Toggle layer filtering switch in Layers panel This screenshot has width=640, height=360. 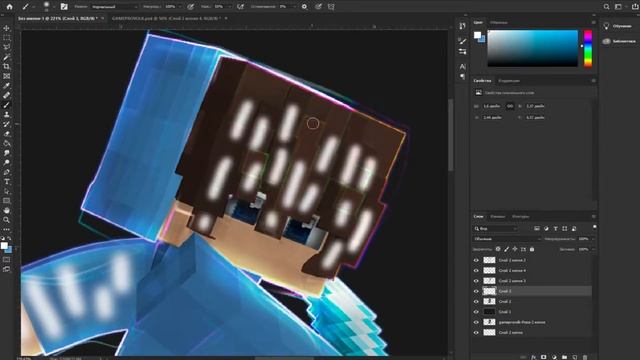click(594, 227)
